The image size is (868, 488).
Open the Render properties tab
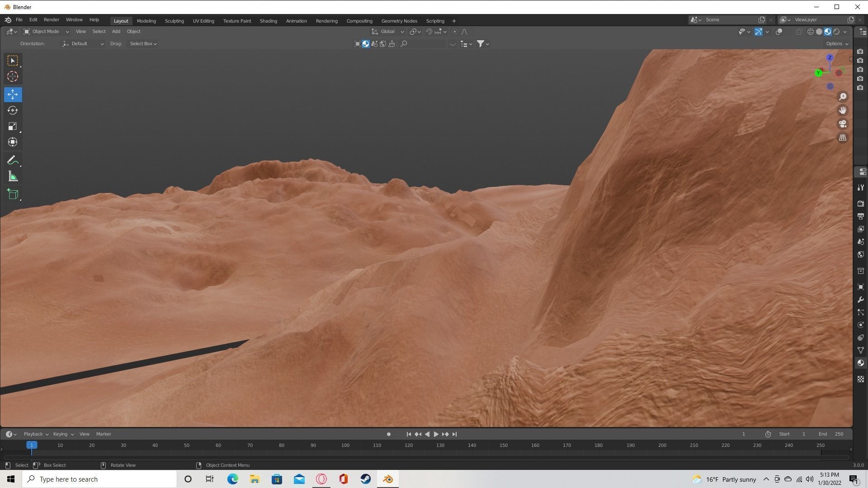tap(861, 204)
